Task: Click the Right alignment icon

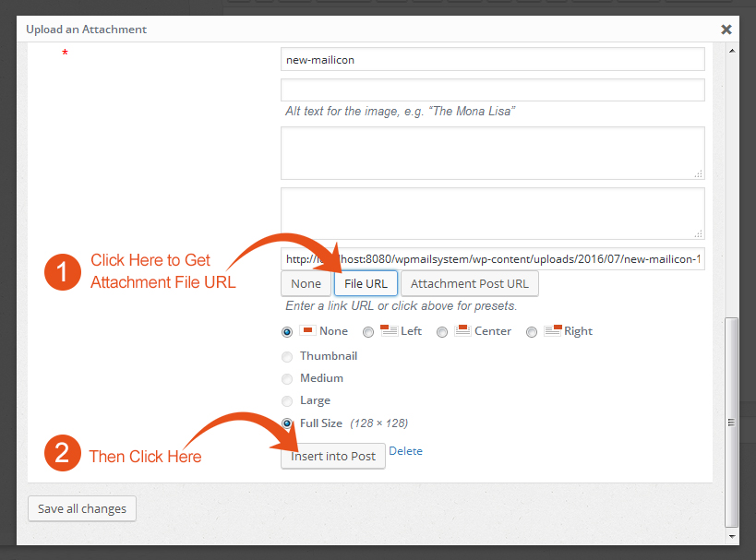Action: point(552,330)
